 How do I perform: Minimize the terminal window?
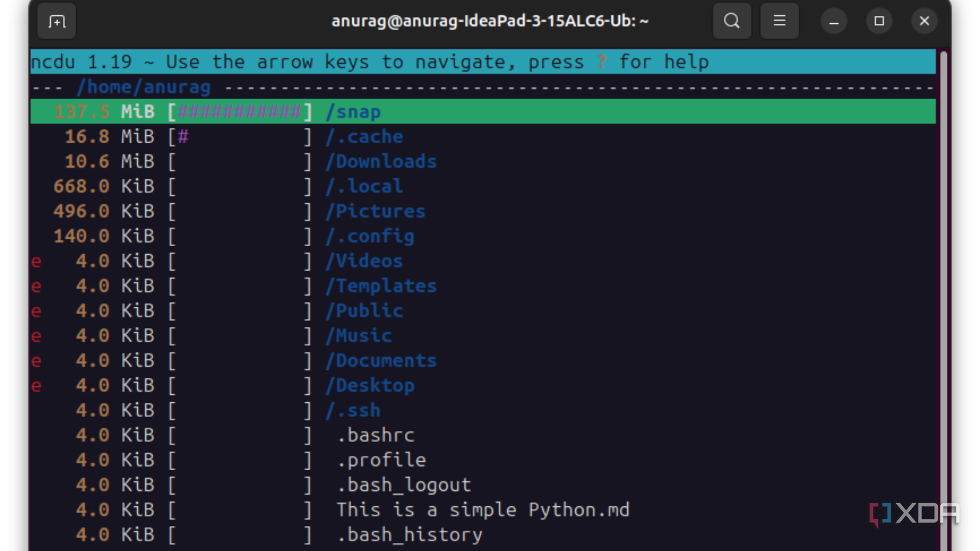tap(834, 21)
